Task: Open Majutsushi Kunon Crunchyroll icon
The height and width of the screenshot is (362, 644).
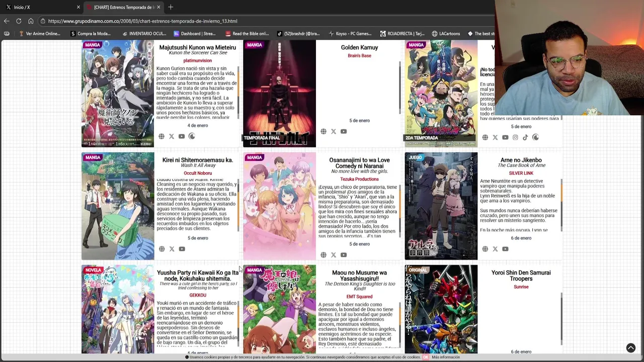Action: pyautogui.click(x=192, y=136)
